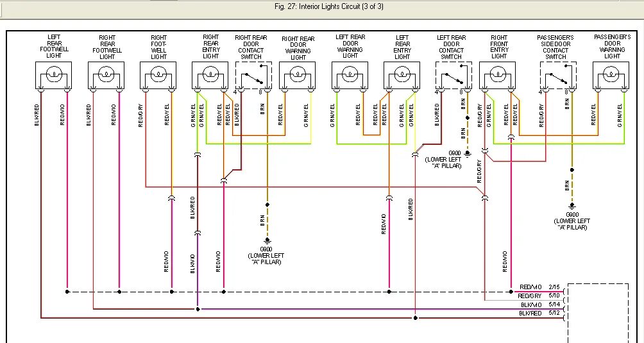Select the Right Front Entry Light lamp symbol

click(498, 75)
